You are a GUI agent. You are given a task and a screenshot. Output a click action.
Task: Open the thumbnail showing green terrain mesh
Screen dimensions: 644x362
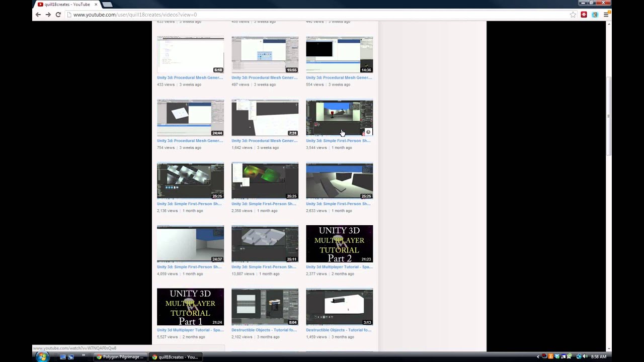click(265, 181)
